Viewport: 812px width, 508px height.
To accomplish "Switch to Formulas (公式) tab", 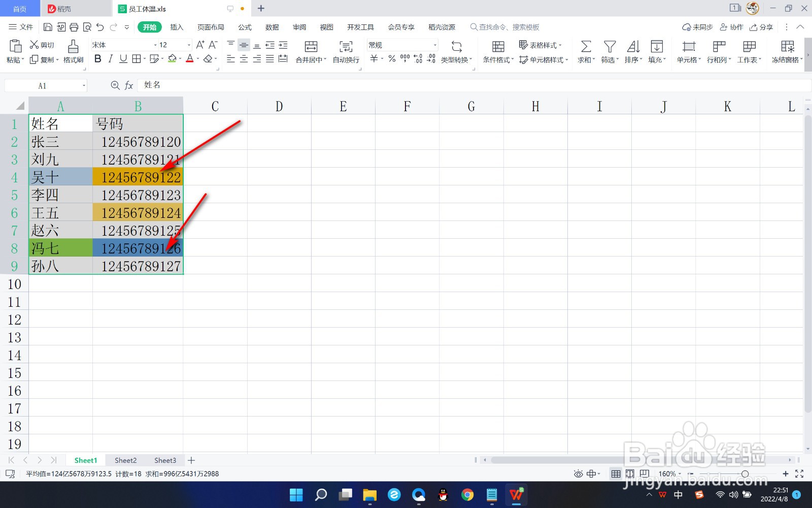I will click(x=245, y=27).
